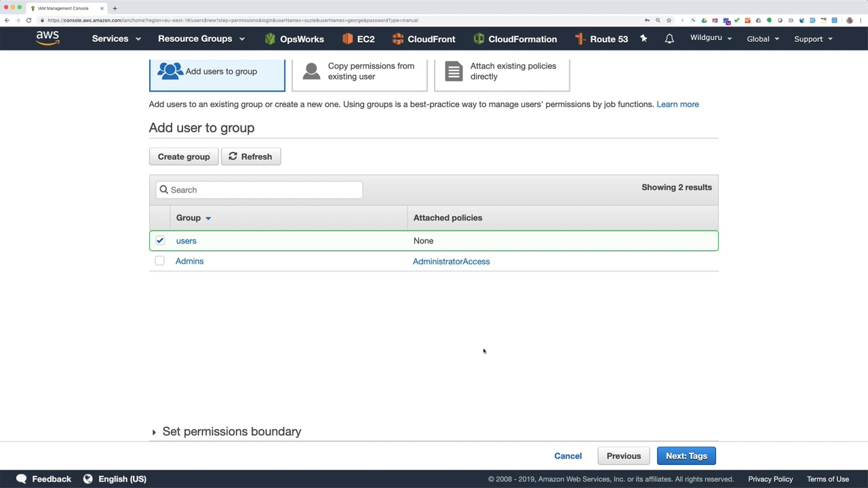
Task: Open the Learn more link
Action: pos(677,104)
